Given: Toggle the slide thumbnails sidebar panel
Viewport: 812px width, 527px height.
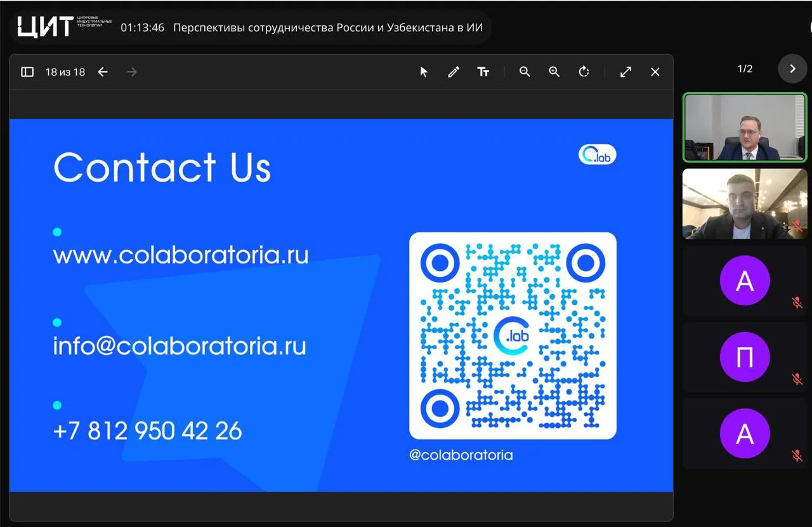Looking at the screenshot, I should coord(27,72).
